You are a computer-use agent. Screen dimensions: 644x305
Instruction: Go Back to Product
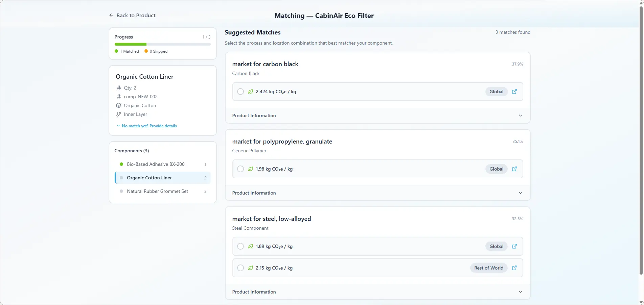[136, 16]
